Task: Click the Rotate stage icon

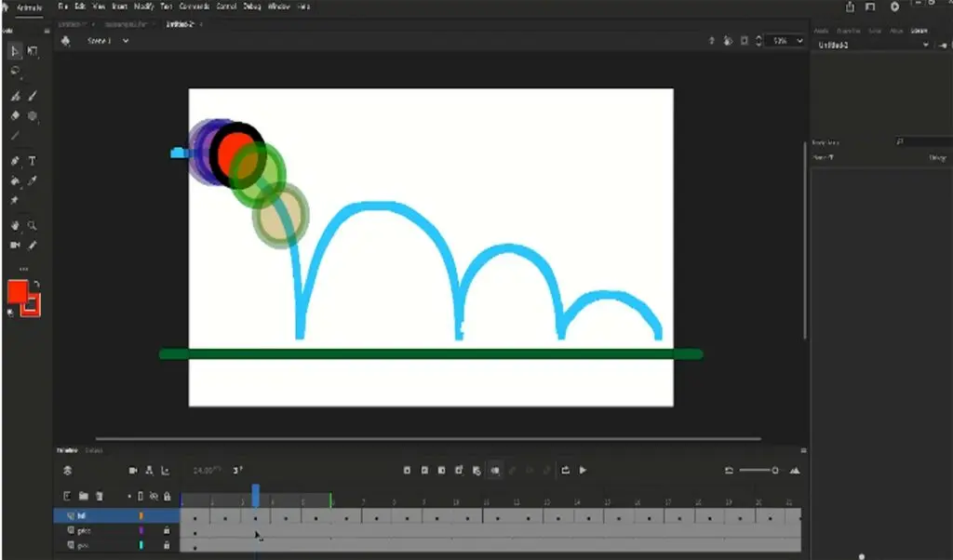Action: [728, 41]
